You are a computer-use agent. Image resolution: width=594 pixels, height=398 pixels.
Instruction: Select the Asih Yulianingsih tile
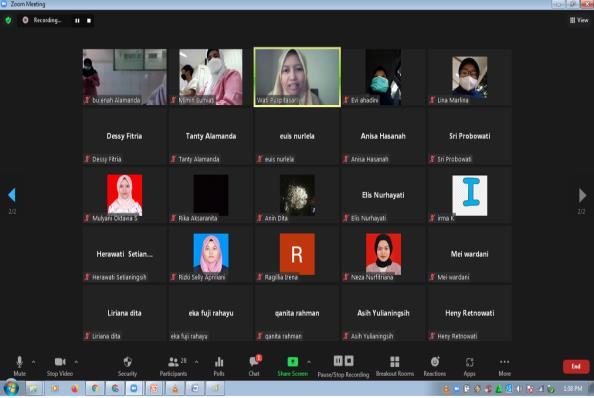coord(383,313)
